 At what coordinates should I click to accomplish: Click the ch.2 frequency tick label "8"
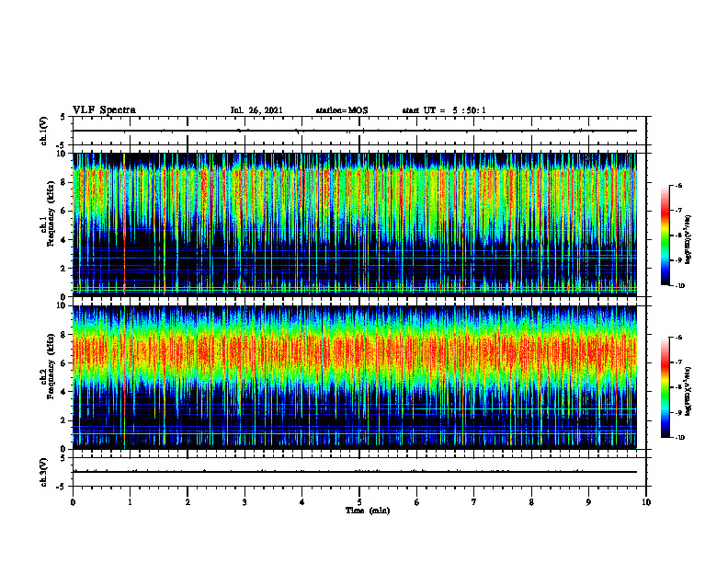coord(64,335)
